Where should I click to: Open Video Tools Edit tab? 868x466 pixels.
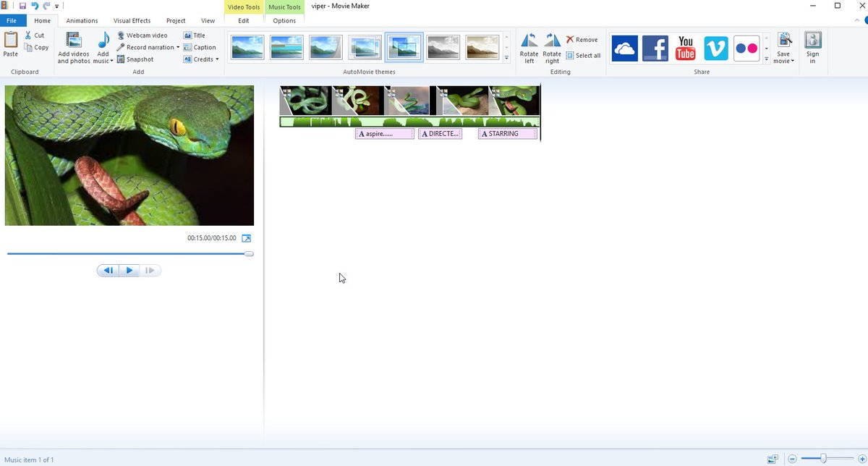point(244,20)
